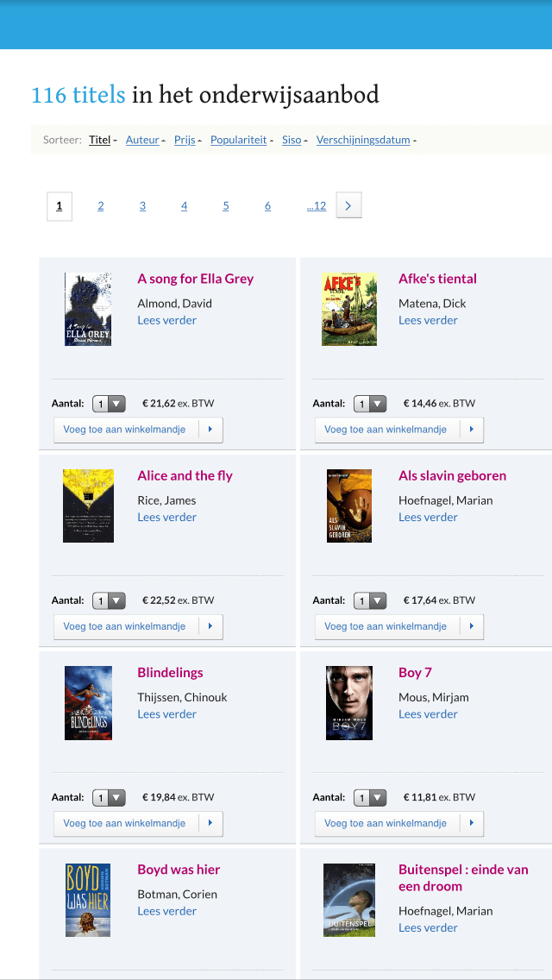Click arrow on A song for Ella Grey cart button
Viewport: 552px width, 980px height.
(210, 430)
